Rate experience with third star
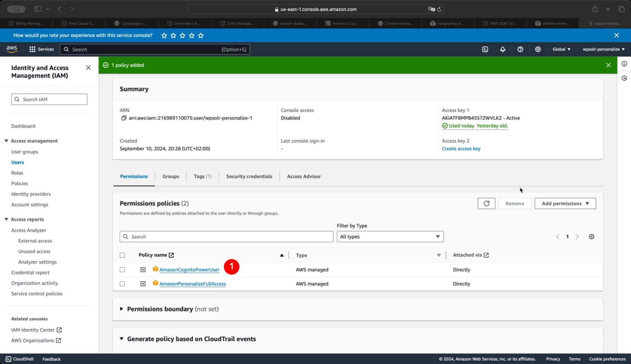The width and height of the screenshot is (631, 364). [x=182, y=36]
